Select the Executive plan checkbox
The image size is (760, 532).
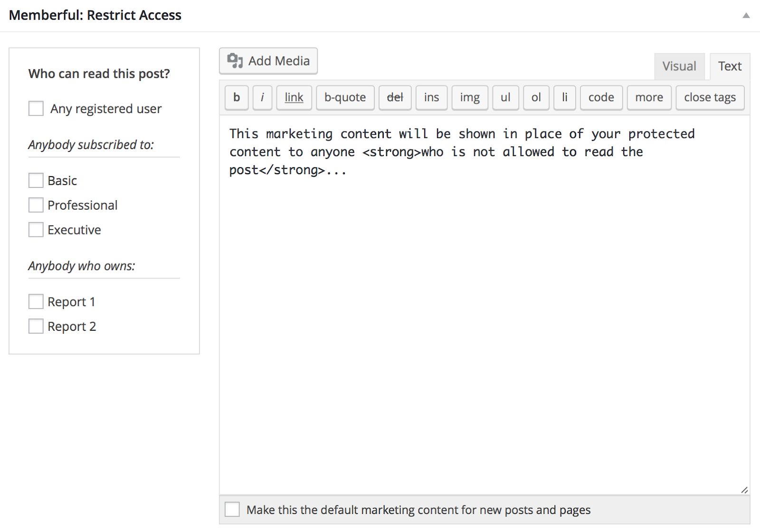coord(36,230)
